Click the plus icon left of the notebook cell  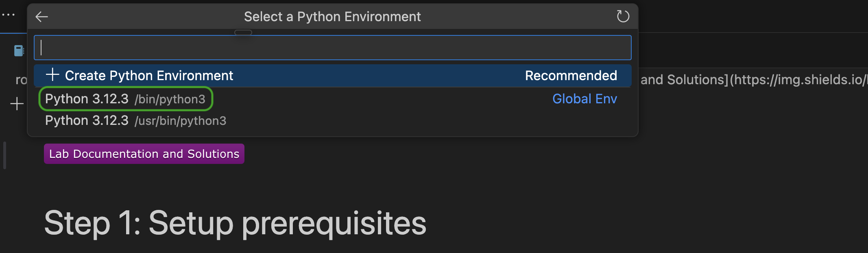tap(17, 104)
